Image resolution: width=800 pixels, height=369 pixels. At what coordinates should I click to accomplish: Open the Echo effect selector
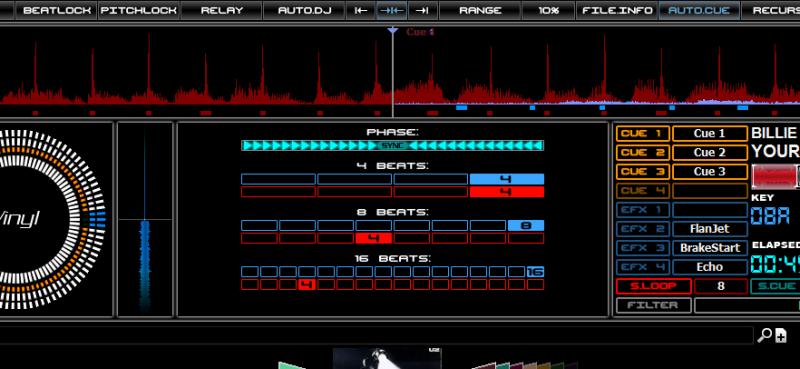click(x=710, y=267)
